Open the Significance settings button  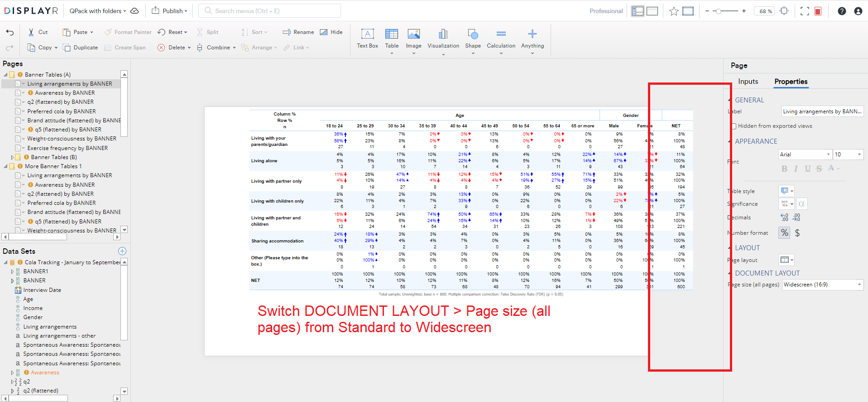[786, 204]
